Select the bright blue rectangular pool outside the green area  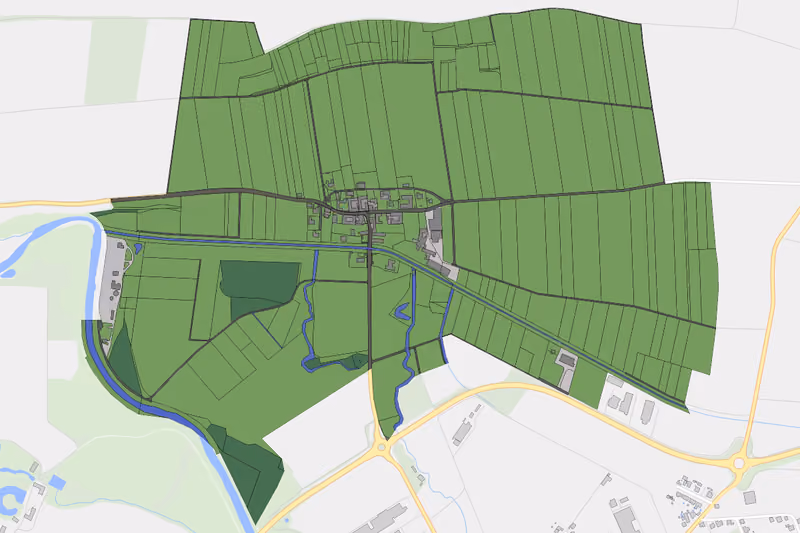(x=58, y=482)
